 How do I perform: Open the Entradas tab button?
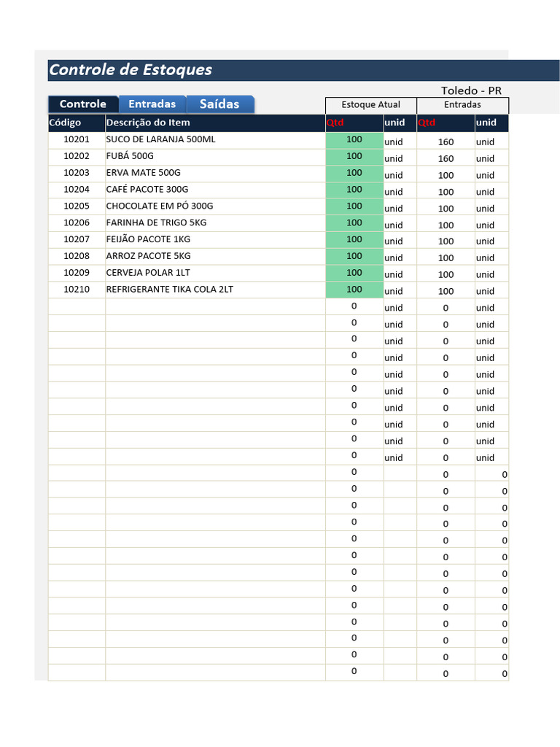[x=152, y=104]
